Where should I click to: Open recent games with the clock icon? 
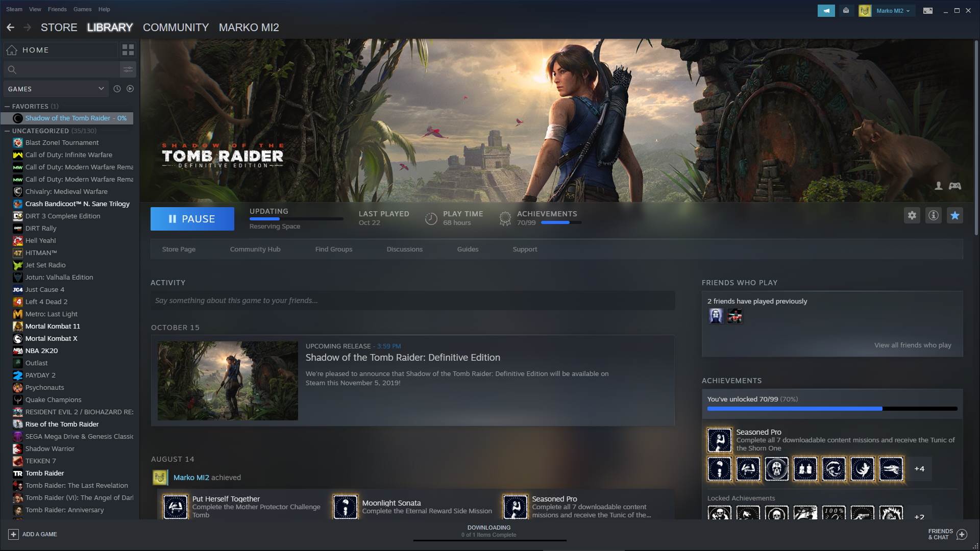point(117,88)
